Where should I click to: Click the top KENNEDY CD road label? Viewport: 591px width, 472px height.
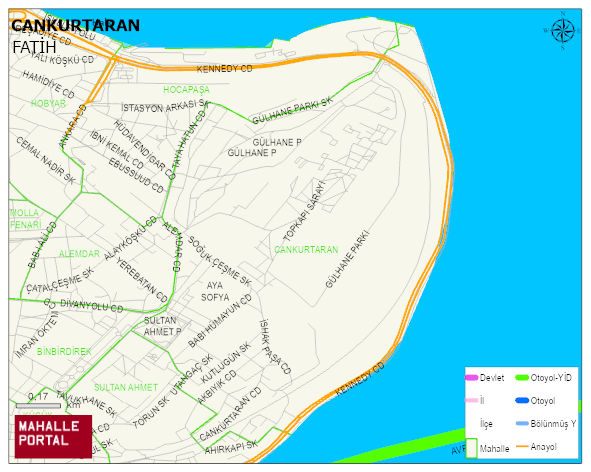pyautogui.click(x=224, y=69)
